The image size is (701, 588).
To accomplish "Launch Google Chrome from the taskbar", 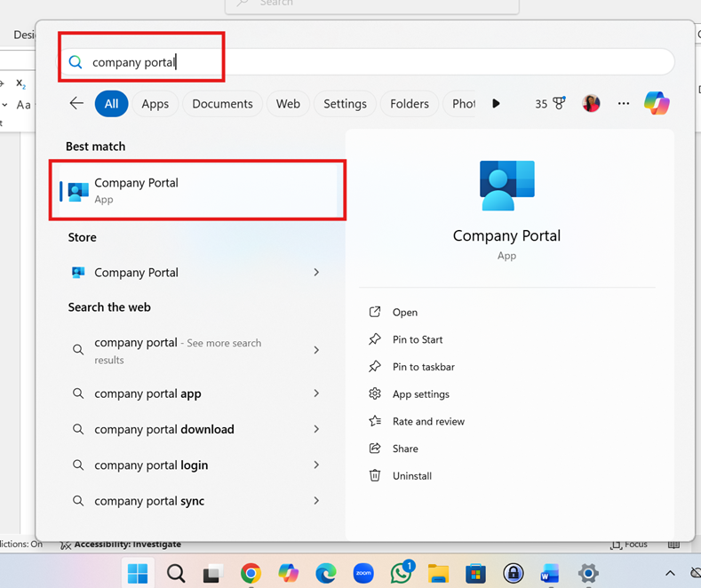I will (251, 573).
